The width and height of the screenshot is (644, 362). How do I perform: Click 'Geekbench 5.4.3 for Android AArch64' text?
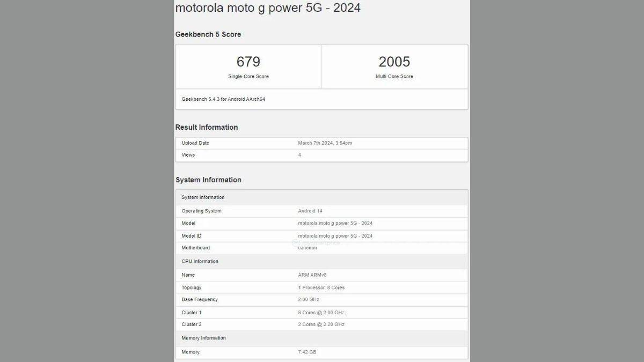pyautogui.click(x=223, y=99)
